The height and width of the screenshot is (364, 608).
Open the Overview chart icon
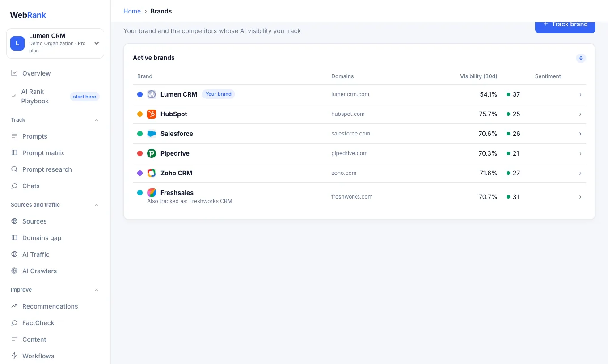click(14, 73)
